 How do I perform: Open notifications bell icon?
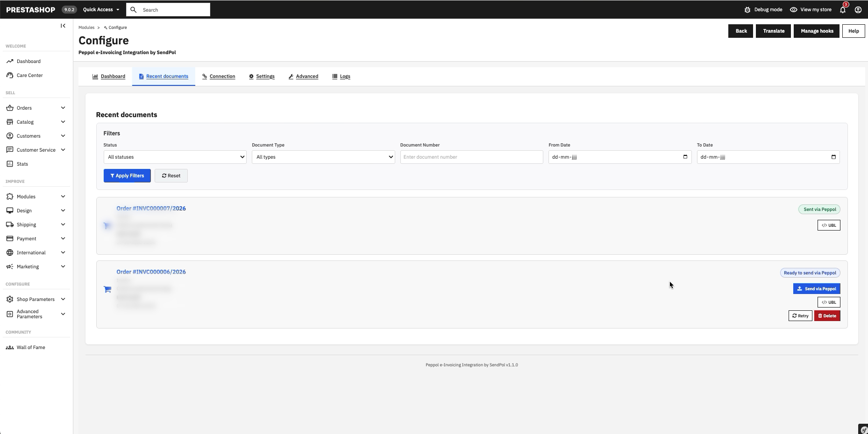(843, 9)
